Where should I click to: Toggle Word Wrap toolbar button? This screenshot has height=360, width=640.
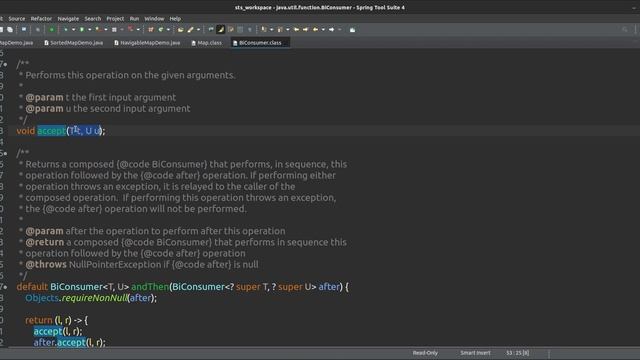[231, 29]
